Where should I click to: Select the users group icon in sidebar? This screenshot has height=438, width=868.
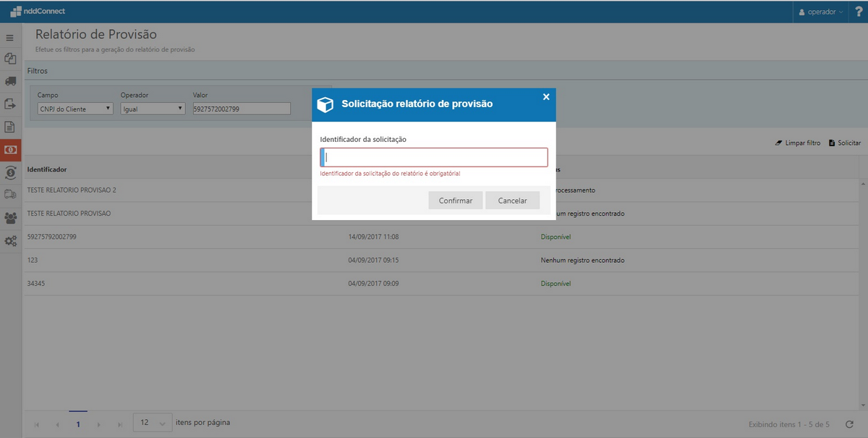click(x=10, y=218)
